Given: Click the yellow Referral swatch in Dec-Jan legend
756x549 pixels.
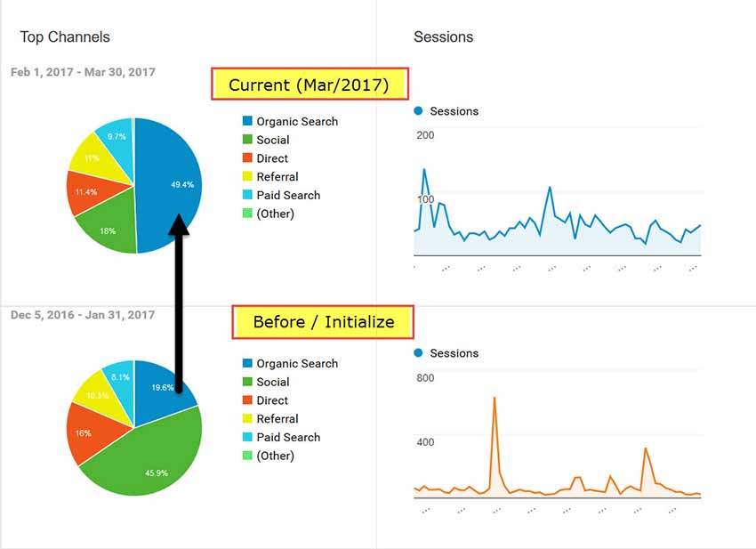Looking at the screenshot, I should click(x=247, y=419).
